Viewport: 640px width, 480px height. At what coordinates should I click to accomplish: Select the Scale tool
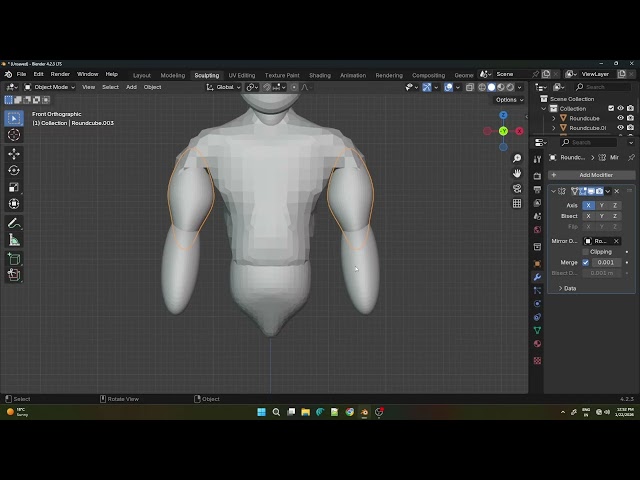coord(14,187)
